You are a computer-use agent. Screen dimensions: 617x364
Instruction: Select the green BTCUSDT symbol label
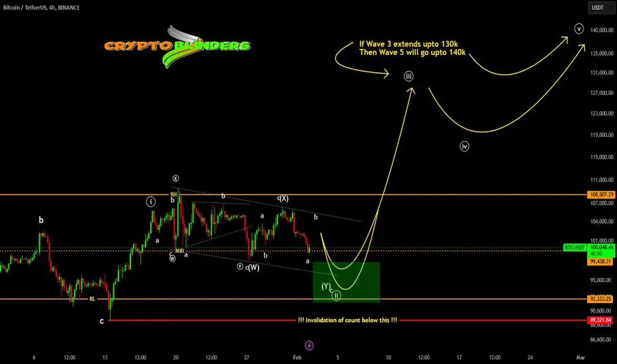coord(575,248)
